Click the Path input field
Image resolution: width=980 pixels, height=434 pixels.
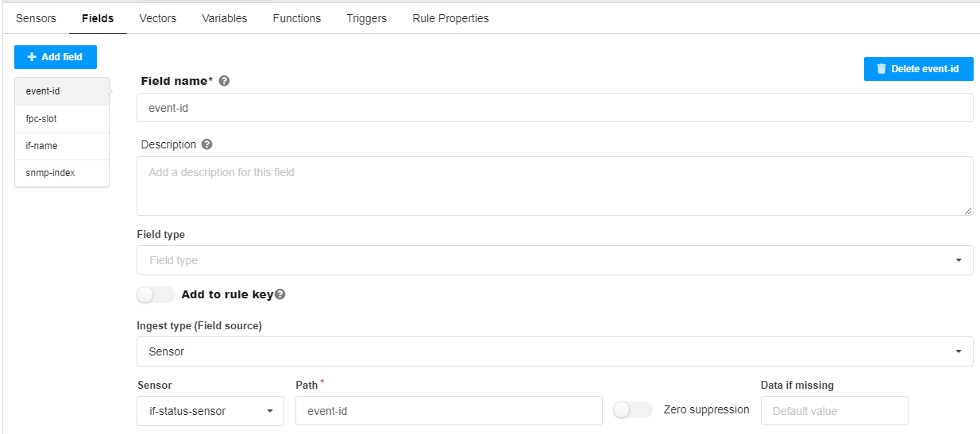point(449,411)
